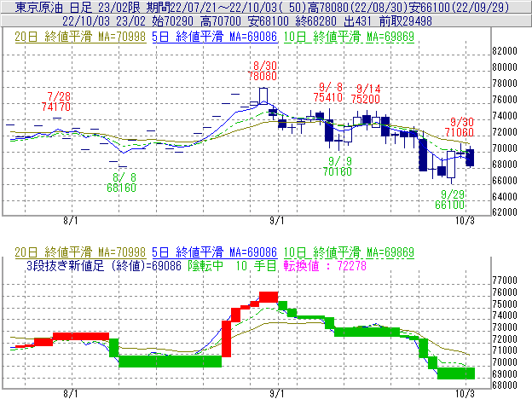Viewport: 532px width, 405px height.
Task: Click the 8/8 68160 low label
Action: (121, 182)
